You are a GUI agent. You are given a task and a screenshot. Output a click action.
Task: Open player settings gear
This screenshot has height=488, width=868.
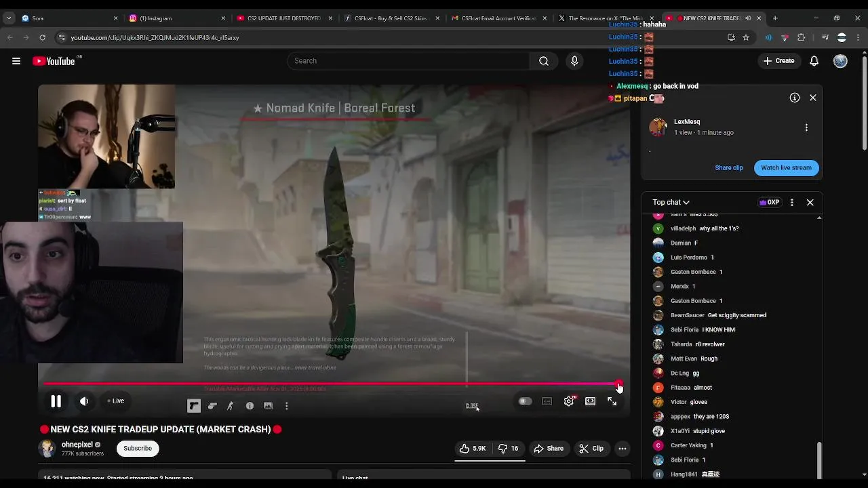pyautogui.click(x=569, y=401)
